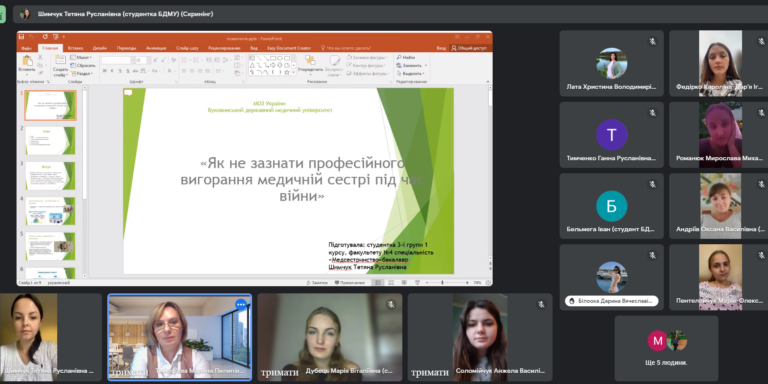This screenshot has width=768, height=384.
Task: Open the Insert (Вставка) ribbon tab
Action: click(x=75, y=48)
